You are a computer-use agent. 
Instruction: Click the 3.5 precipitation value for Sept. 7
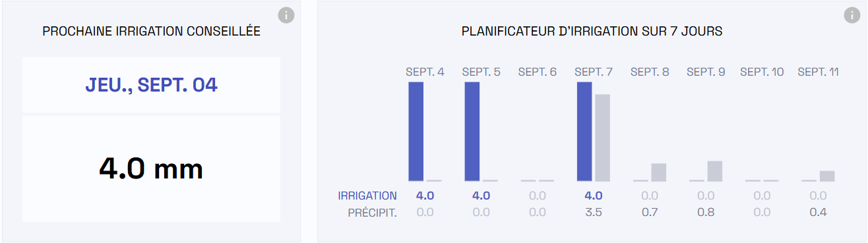(x=594, y=213)
